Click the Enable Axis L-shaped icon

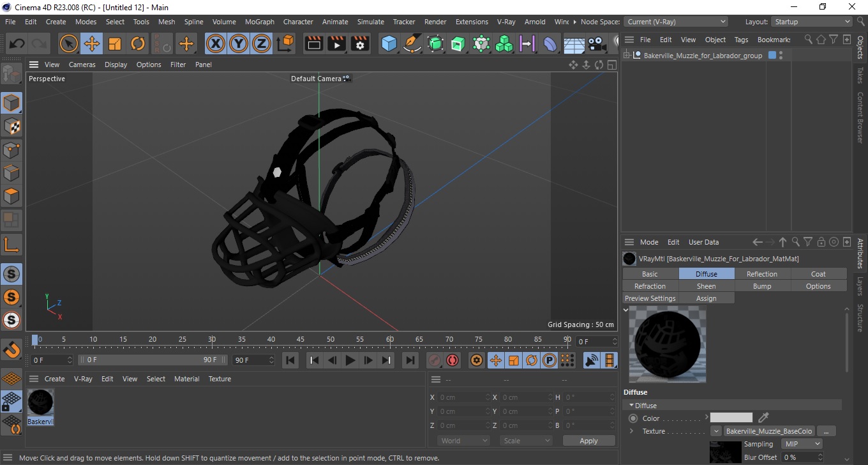coord(11,244)
